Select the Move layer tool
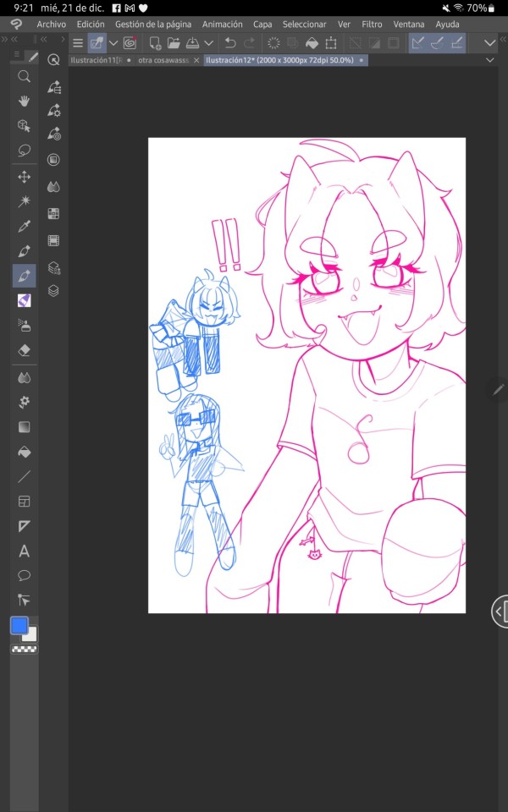This screenshot has height=812, width=508. 24,178
